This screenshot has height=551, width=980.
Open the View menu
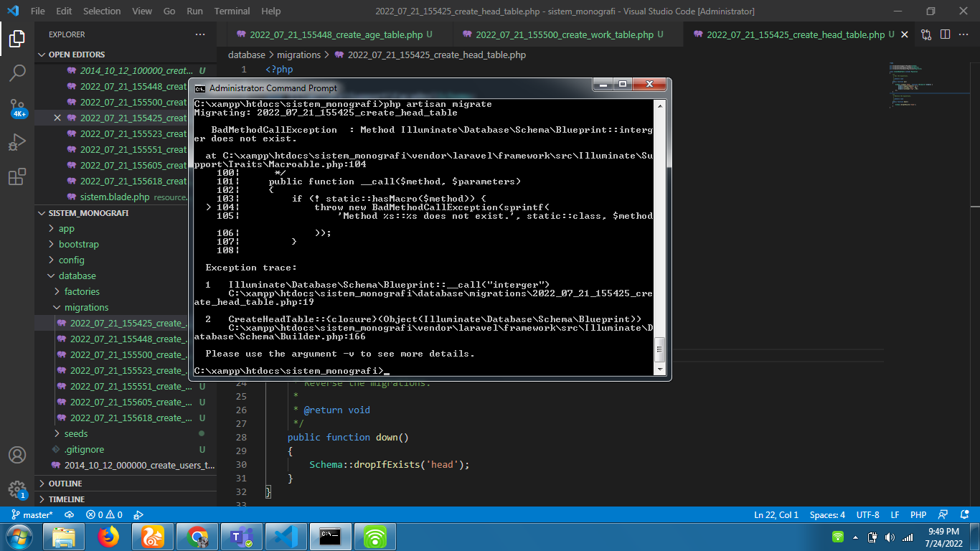click(x=142, y=11)
